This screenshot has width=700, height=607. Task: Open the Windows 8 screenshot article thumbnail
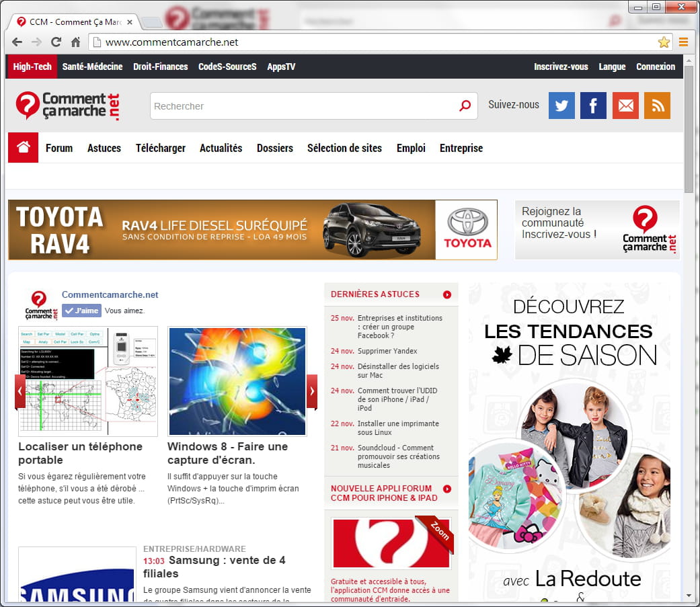pos(237,381)
